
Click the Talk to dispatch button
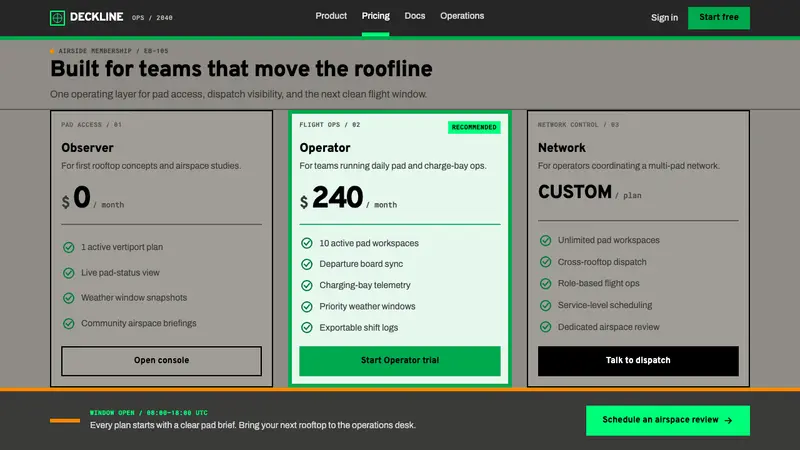point(638,361)
